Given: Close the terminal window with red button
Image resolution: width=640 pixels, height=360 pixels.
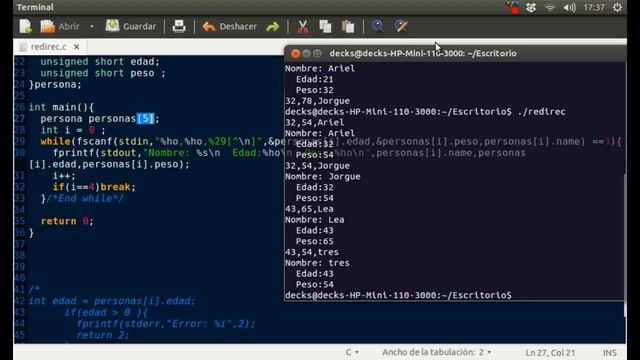Looking at the screenshot, I should [x=296, y=53].
